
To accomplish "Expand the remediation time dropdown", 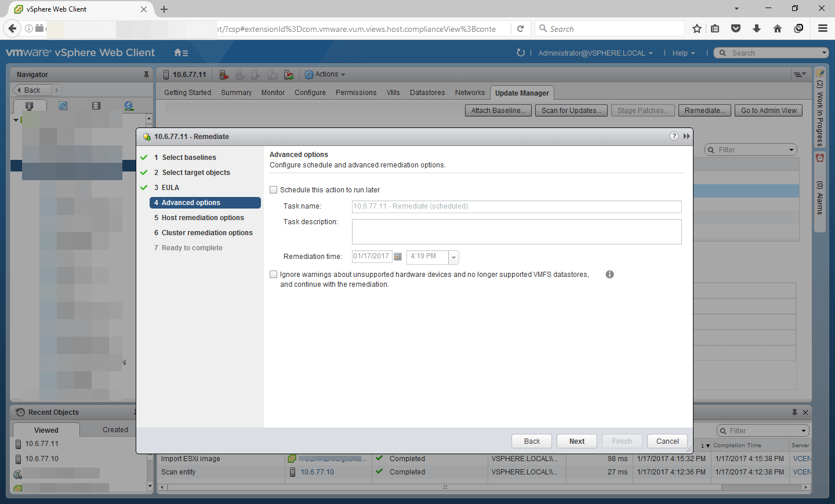I will point(453,257).
